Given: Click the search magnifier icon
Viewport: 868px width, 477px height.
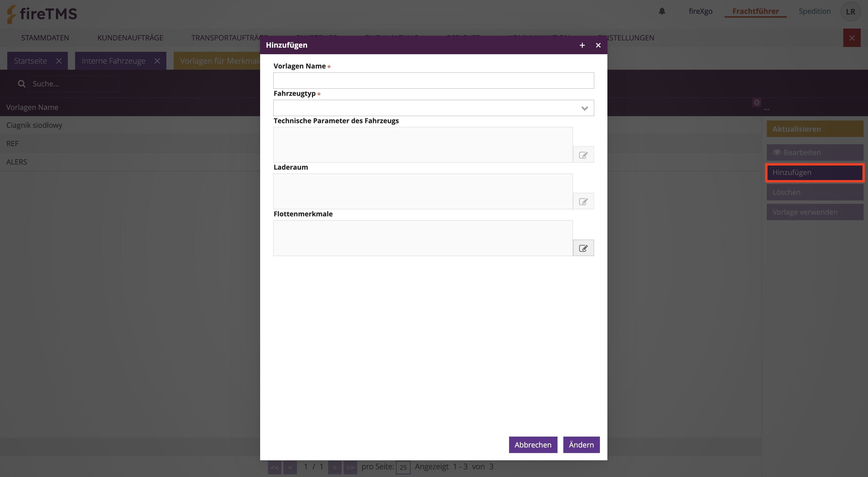Looking at the screenshot, I should tap(22, 83).
